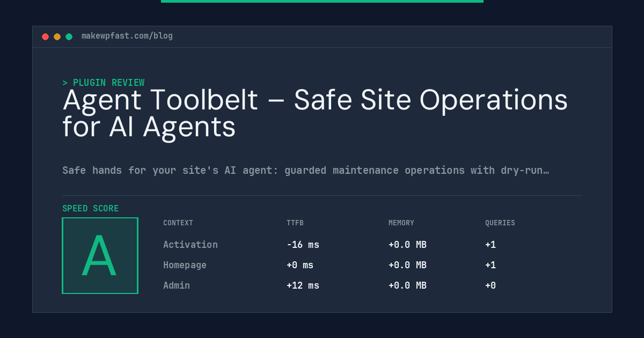
Task: Click the '-16 ms' TTFB value
Action: (x=303, y=245)
